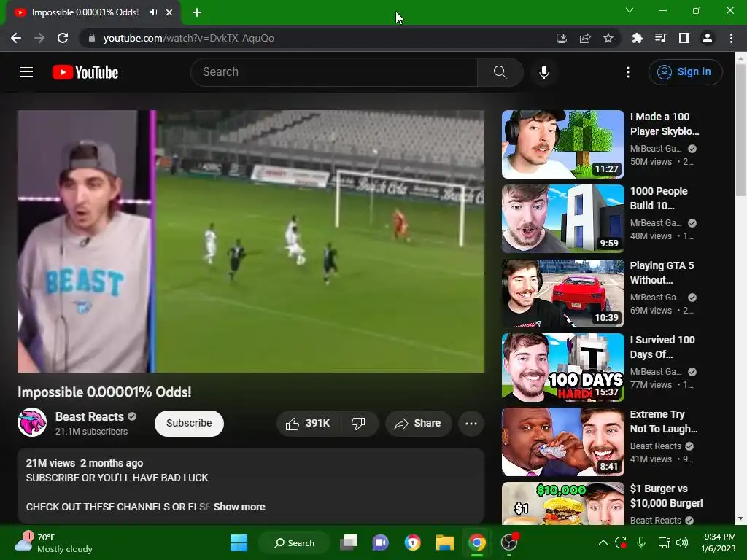Image resolution: width=747 pixels, height=560 pixels.
Task: Open YouTube settings three-dot menu
Action: 628,72
